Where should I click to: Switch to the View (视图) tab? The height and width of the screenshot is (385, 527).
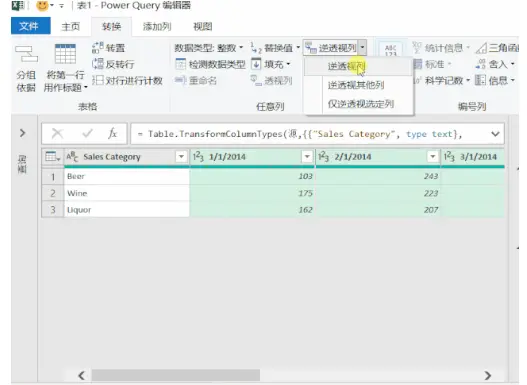(x=203, y=27)
